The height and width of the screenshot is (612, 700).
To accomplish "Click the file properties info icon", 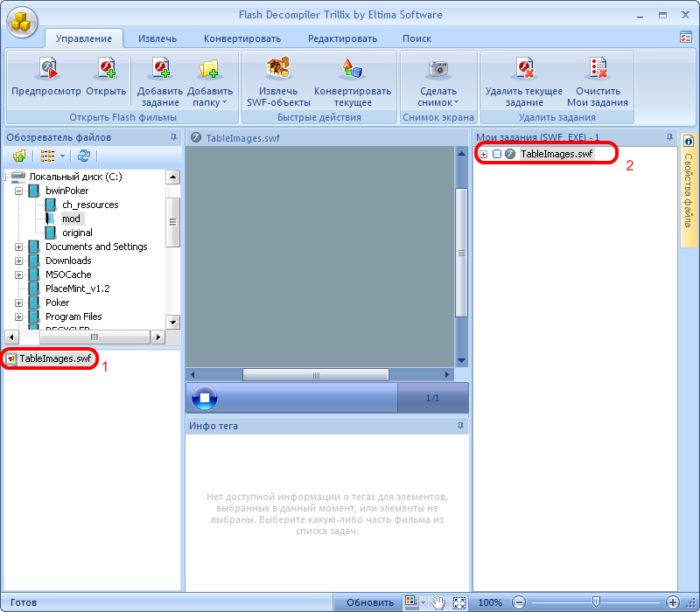I will tap(689, 142).
